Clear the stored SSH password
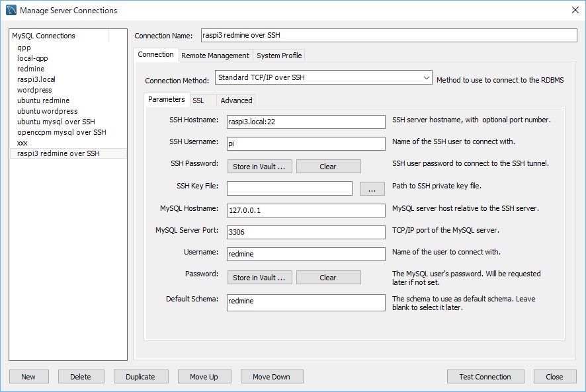Image resolution: width=586 pixels, height=392 pixels. [328, 167]
